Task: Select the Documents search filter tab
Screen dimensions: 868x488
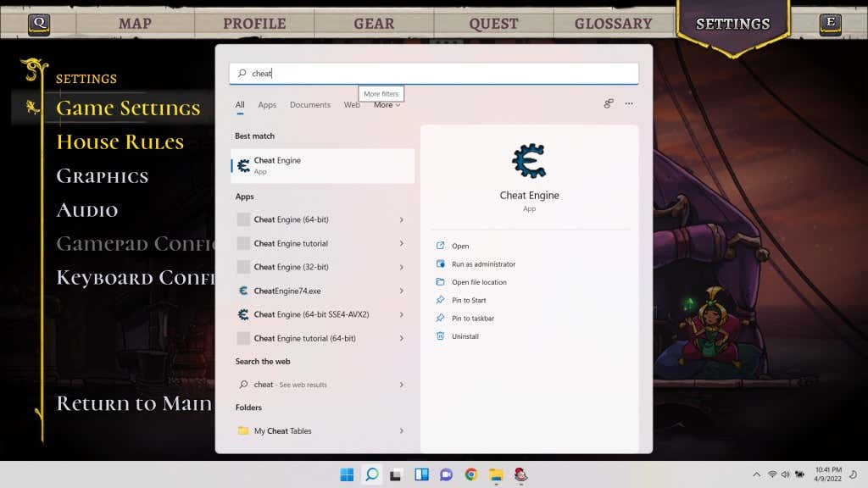Action: 310,104
